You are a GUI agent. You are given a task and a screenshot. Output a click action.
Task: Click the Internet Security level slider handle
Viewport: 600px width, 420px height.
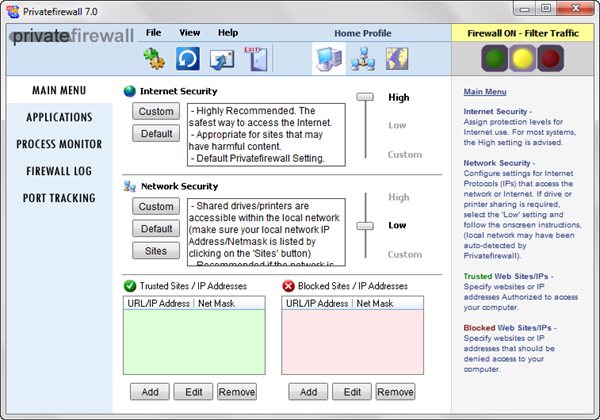click(x=366, y=97)
